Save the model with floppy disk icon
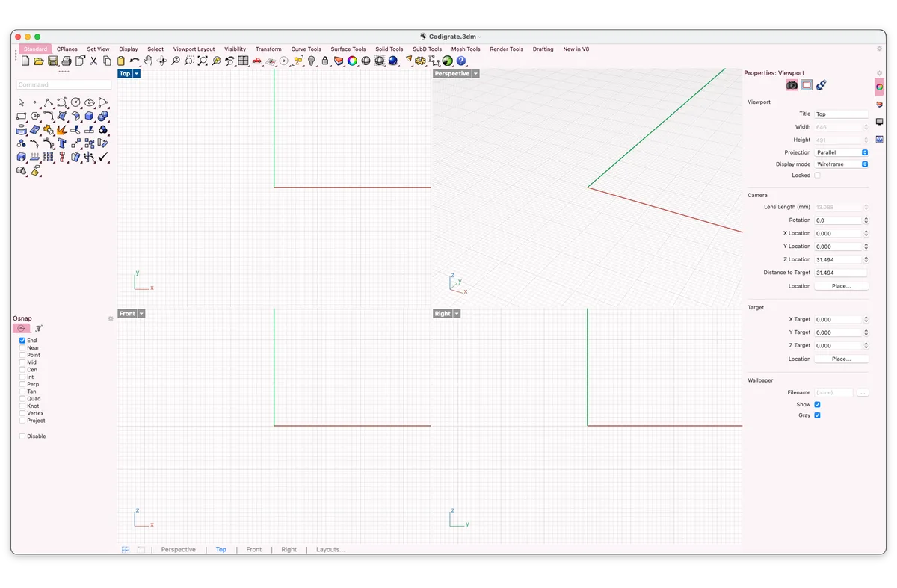This screenshot has width=897, height=588. tap(52, 61)
